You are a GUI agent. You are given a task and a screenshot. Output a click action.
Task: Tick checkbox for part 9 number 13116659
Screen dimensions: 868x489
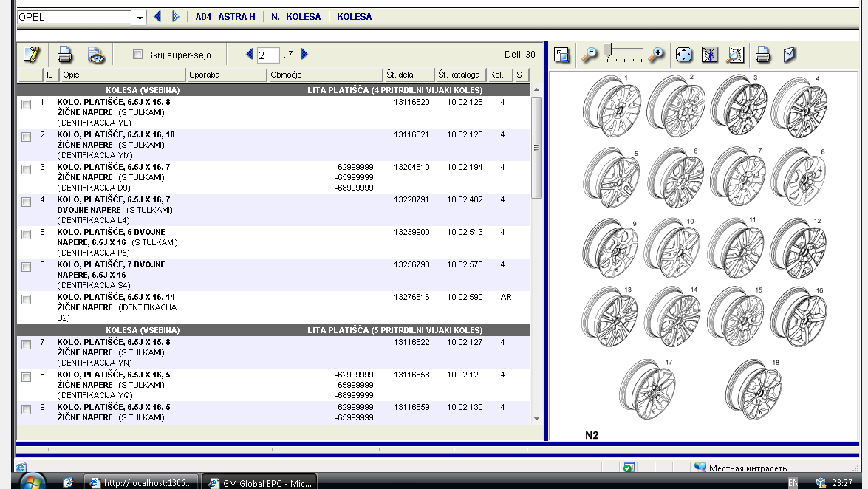[26, 409]
